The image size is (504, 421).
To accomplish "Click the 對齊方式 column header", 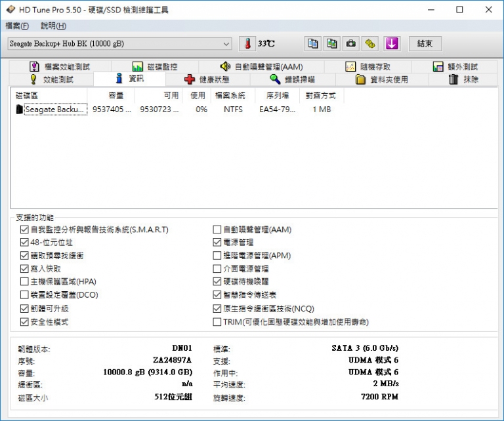I will (322, 95).
